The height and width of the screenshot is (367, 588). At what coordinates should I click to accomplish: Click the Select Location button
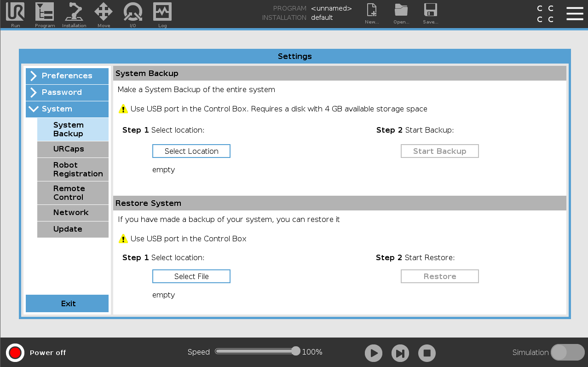tap(191, 151)
